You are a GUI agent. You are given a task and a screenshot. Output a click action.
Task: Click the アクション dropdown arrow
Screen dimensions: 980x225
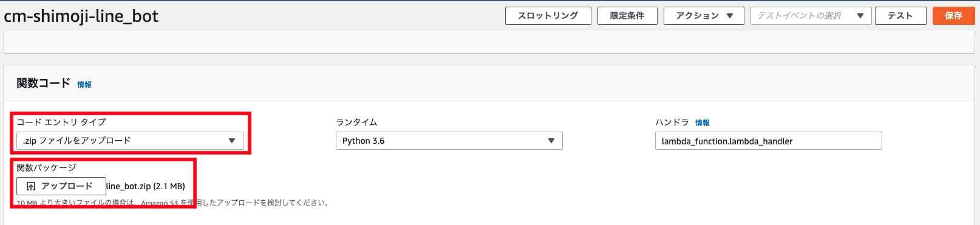coord(730,16)
